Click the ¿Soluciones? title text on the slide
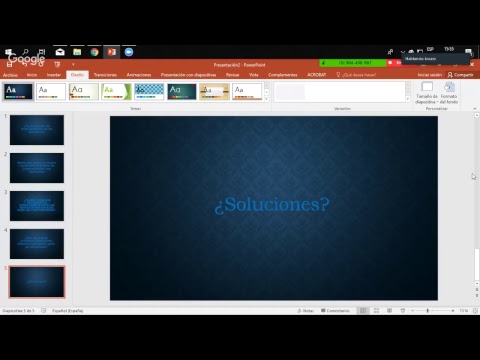This screenshot has width=480, height=360. [x=272, y=205]
